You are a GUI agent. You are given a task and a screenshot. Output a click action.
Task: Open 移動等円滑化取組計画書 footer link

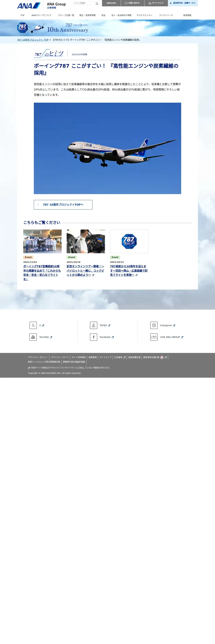(x=74, y=362)
